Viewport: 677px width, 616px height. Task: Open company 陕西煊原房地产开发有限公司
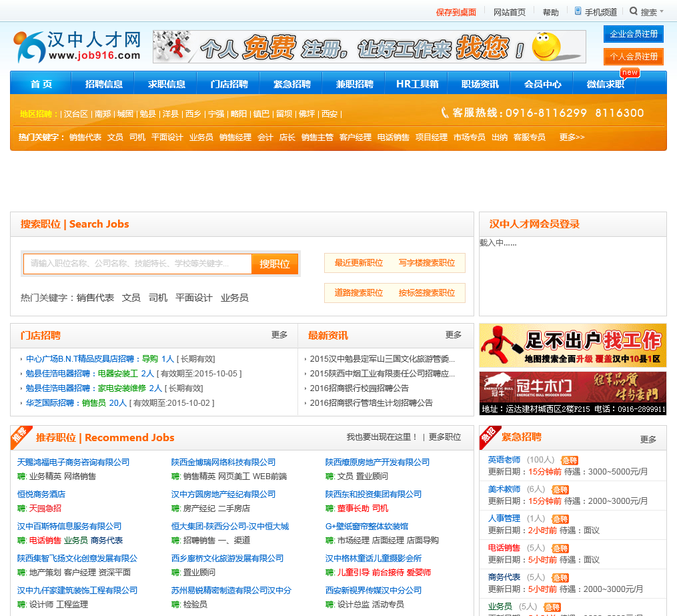378,463
